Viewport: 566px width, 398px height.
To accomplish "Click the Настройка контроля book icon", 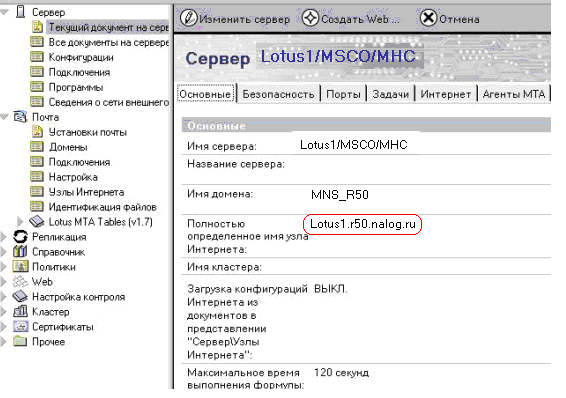I will pos(20,297).
